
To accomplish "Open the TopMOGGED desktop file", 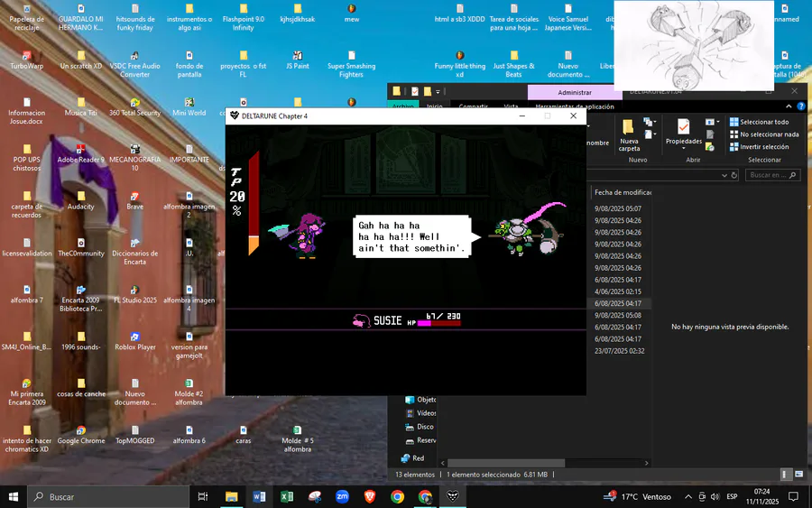I will point(135,435).
